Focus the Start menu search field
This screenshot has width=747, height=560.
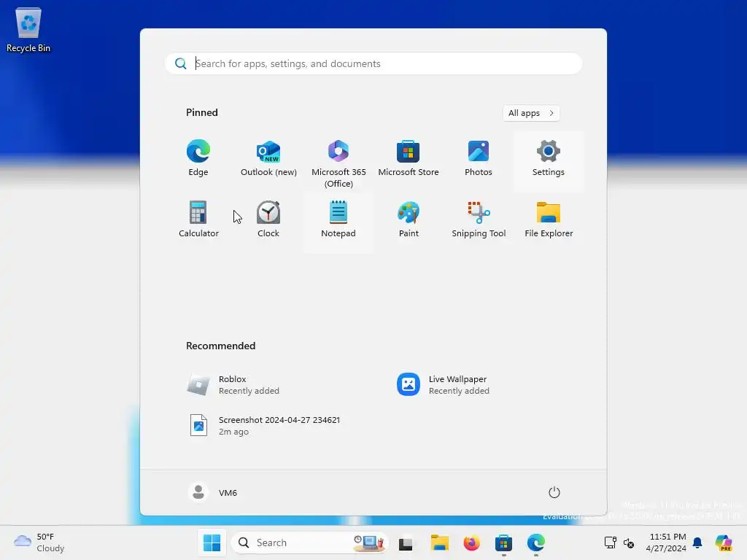(373, 63)
